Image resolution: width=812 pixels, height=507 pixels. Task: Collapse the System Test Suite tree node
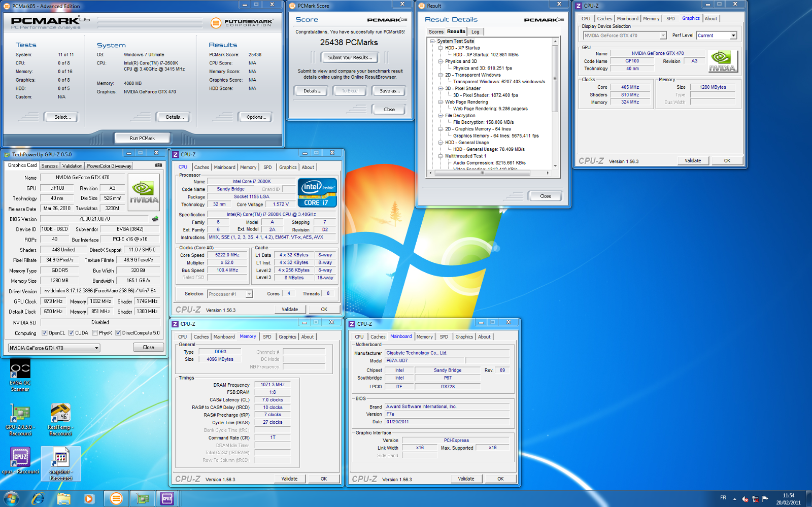432,41
